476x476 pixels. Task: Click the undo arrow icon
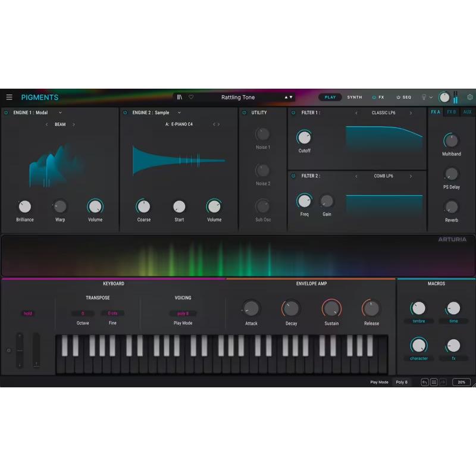pos(424,382)
